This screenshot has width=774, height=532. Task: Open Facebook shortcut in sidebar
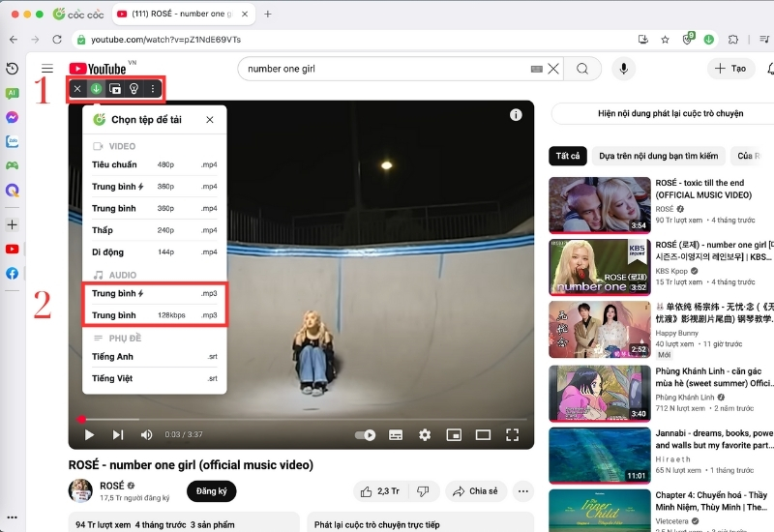[13, 274]
